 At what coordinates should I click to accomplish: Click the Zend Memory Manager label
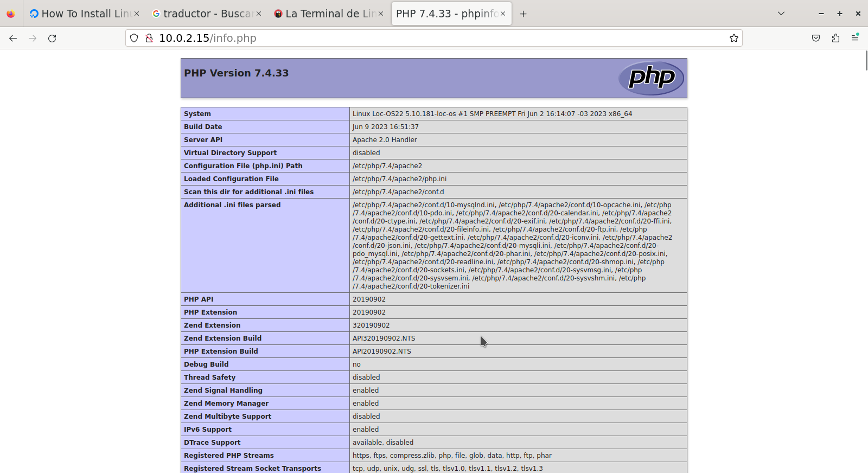pyautogui.click(x=226, y=404)
